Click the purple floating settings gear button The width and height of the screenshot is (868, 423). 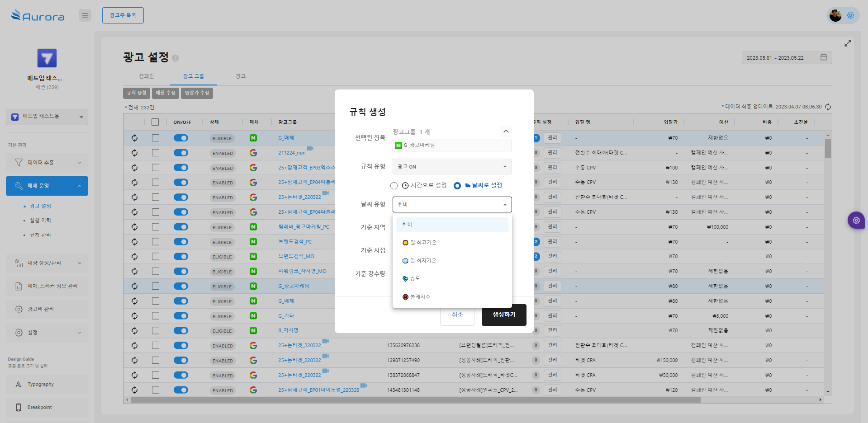pos(856,221)
